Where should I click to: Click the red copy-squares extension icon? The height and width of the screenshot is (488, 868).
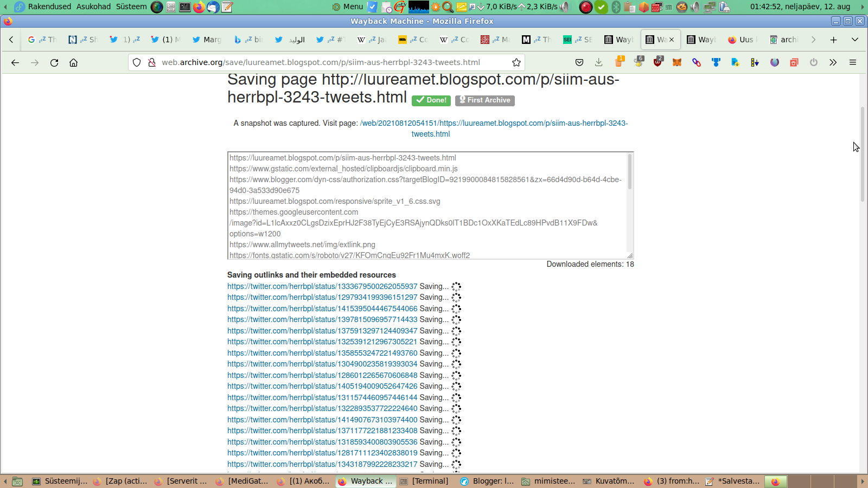[x=794, y=62]
